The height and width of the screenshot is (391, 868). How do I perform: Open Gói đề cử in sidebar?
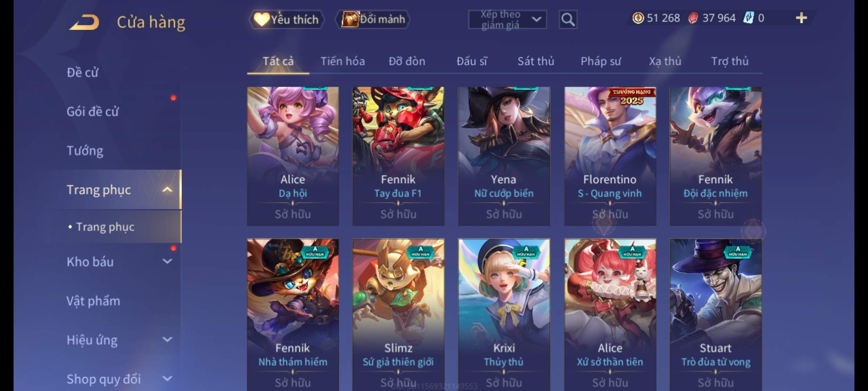[93, 112]
